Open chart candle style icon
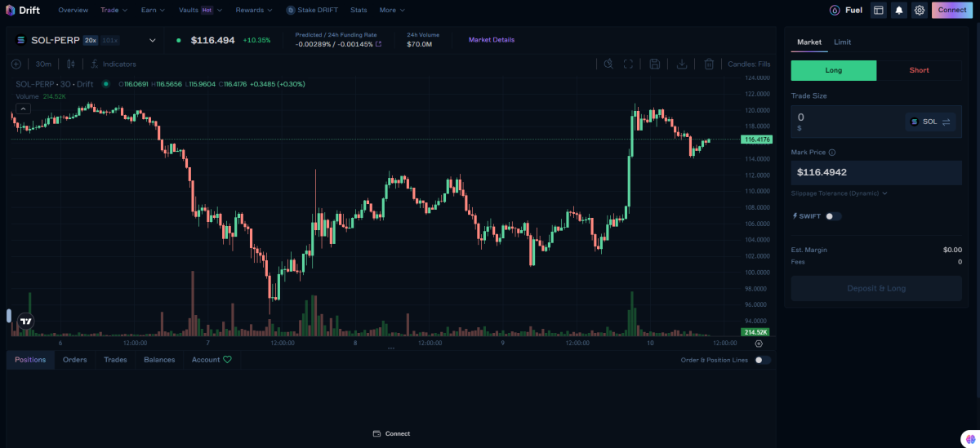The height and width of the screenshot is (448, 980). [71, 64]
